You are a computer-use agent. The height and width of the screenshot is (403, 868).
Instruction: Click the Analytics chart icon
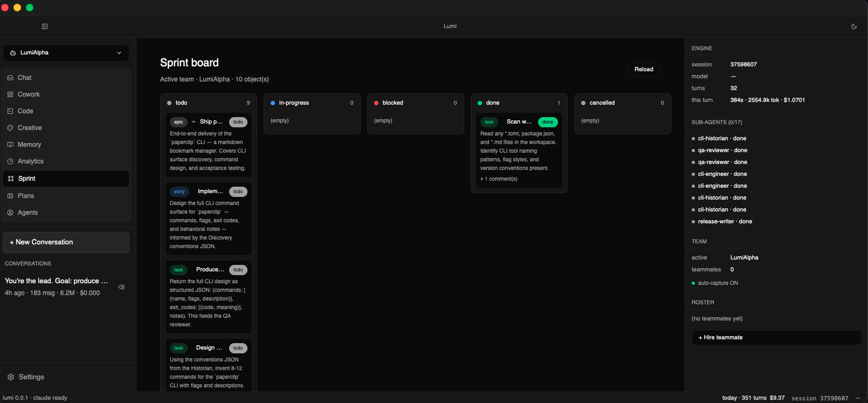click(x=10, y=161)
